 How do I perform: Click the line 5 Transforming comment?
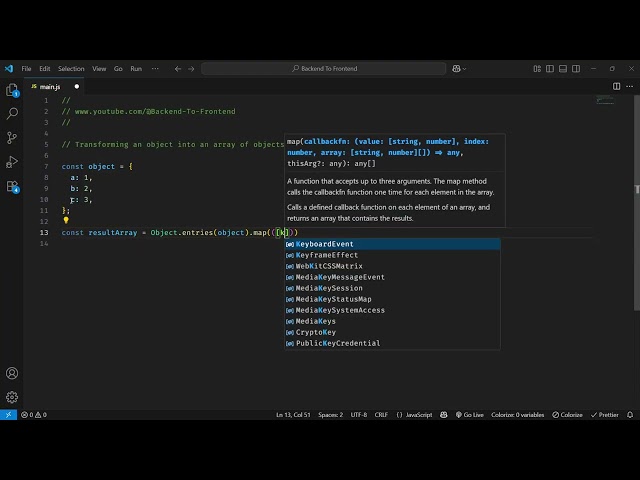(x=173, y=144)
